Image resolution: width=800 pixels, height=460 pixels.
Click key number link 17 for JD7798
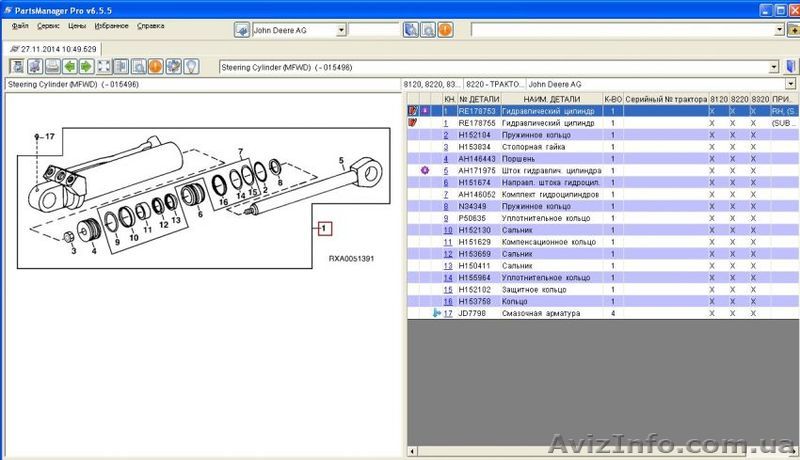pos(448,313)
